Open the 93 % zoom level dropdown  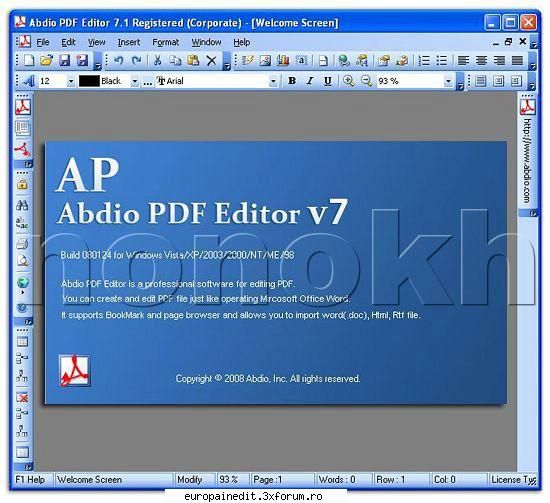(x=448, y=81)
